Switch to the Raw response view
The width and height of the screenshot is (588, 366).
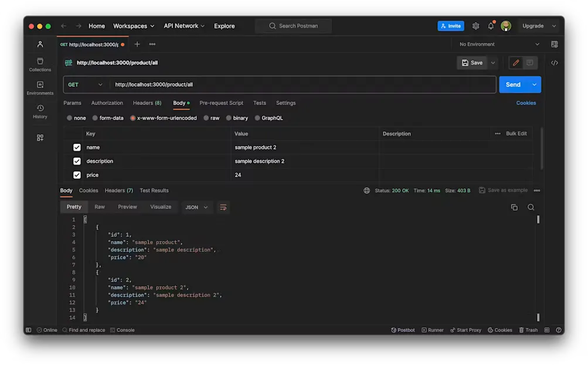pos(100,207)
